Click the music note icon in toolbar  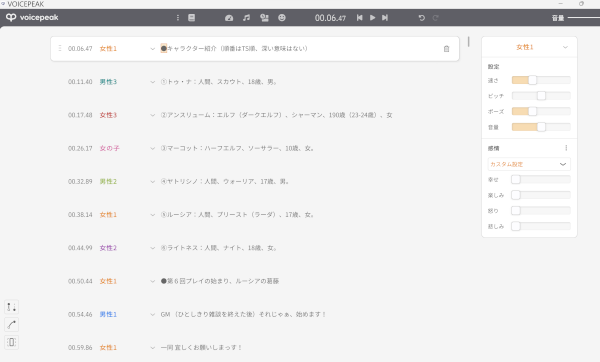[x=246, y=18]
